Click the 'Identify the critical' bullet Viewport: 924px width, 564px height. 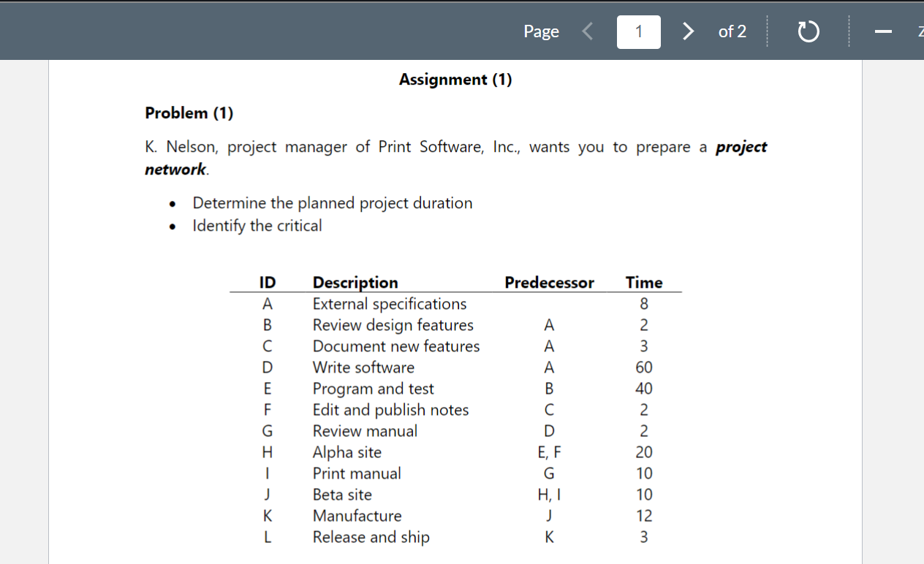coord(257,226)
